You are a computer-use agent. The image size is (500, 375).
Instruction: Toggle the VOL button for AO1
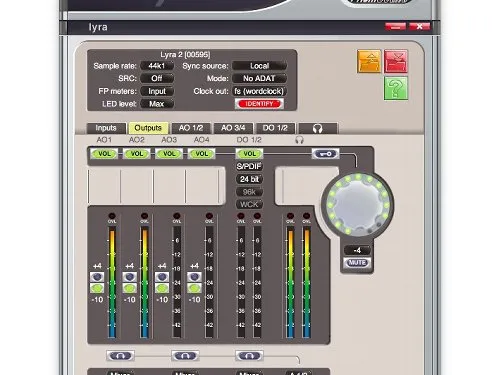click(x=104, y=154)
